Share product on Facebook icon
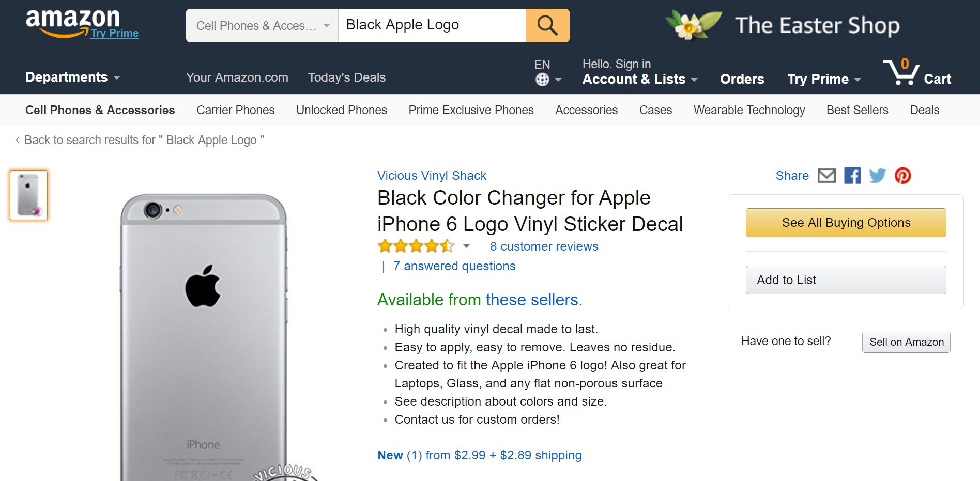The image size is (980, 481). pos(852,176)
